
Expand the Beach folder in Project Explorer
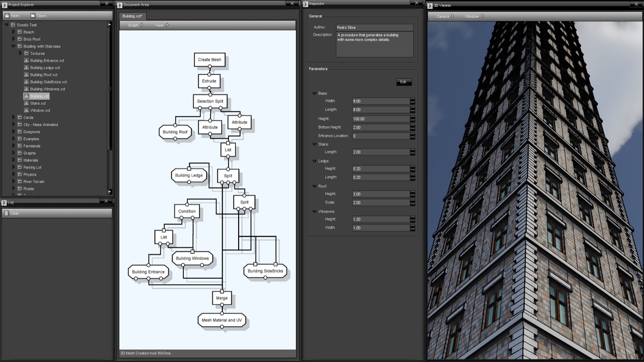12,32
